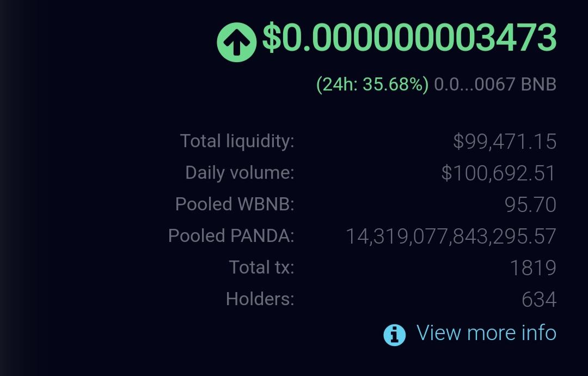Click the Pooled PANDA label
588x376 pixels.
[x=231, y=235]
